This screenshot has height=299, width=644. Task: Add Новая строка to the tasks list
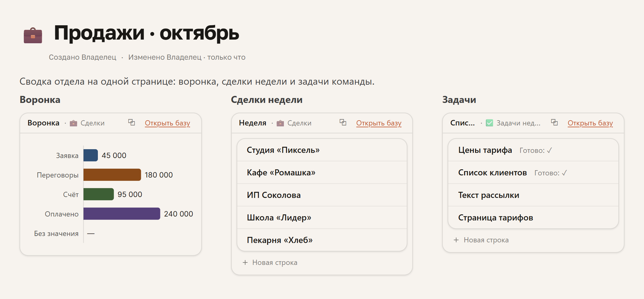point(481,240)
